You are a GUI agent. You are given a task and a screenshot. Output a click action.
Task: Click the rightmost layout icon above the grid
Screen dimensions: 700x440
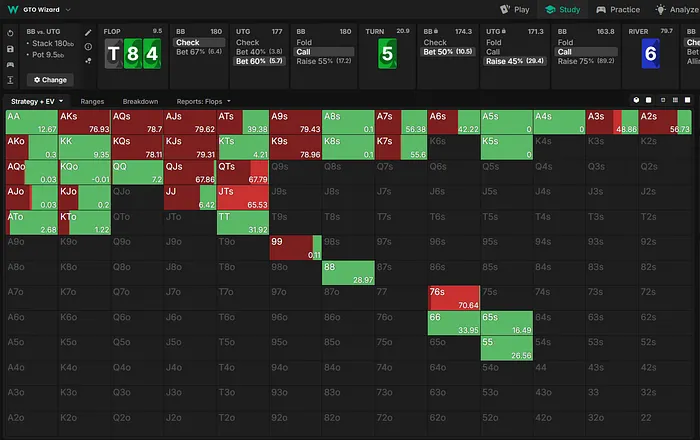pyautogui.click(x=690, y=101)
